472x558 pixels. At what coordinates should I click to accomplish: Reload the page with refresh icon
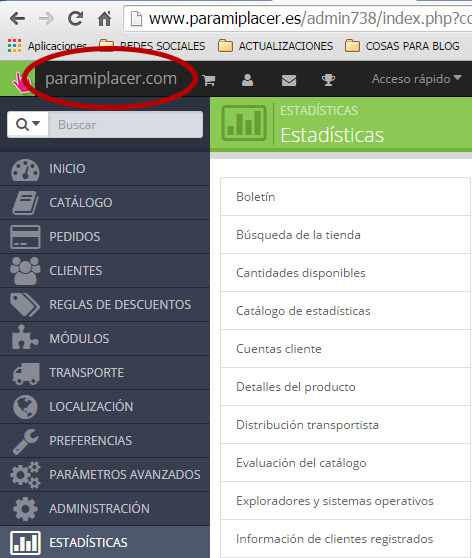[75, 18]
